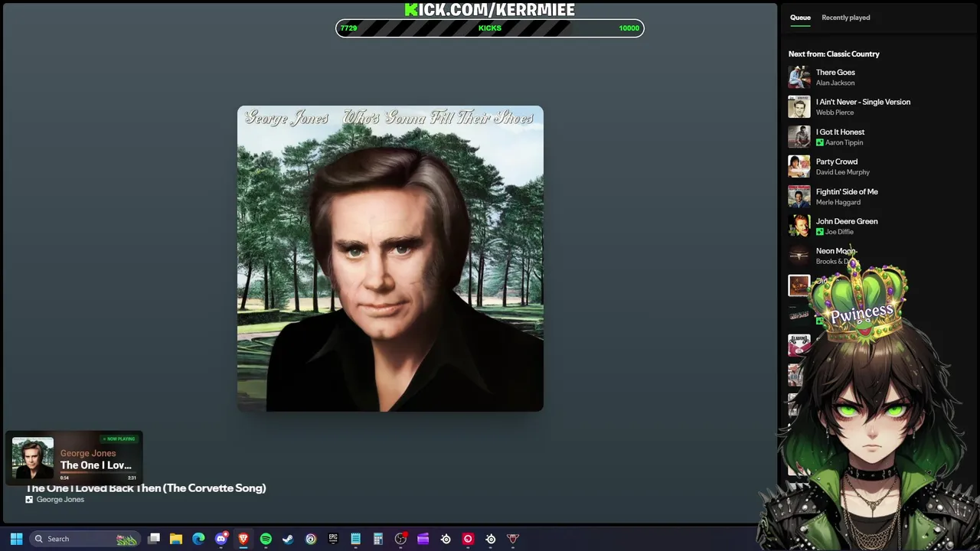Click the Neon Moon album thumbnail

pos(799,256)
